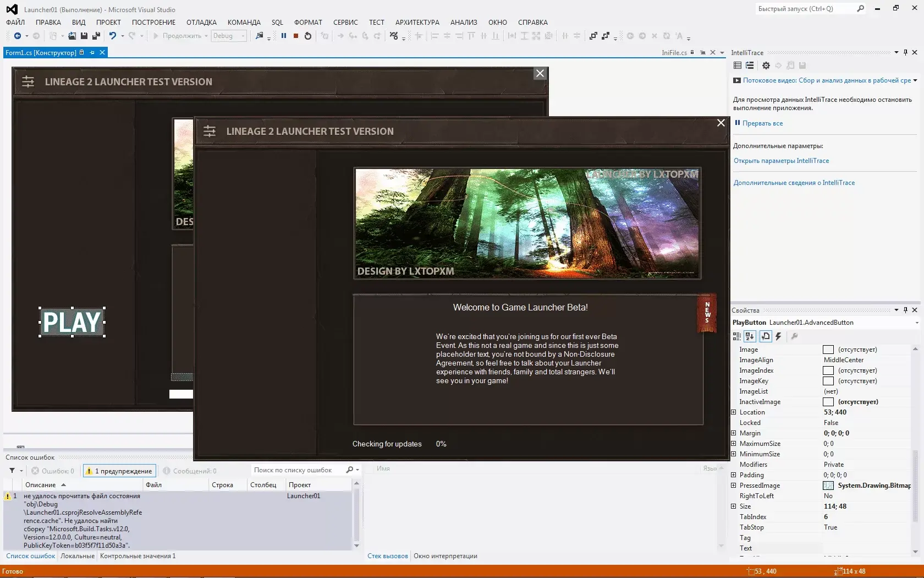Expand the MinimumSize property

tap(733, 454)
